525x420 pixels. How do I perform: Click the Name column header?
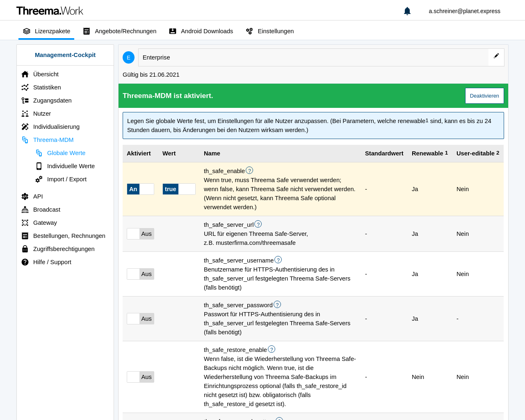tap(212, 153)
